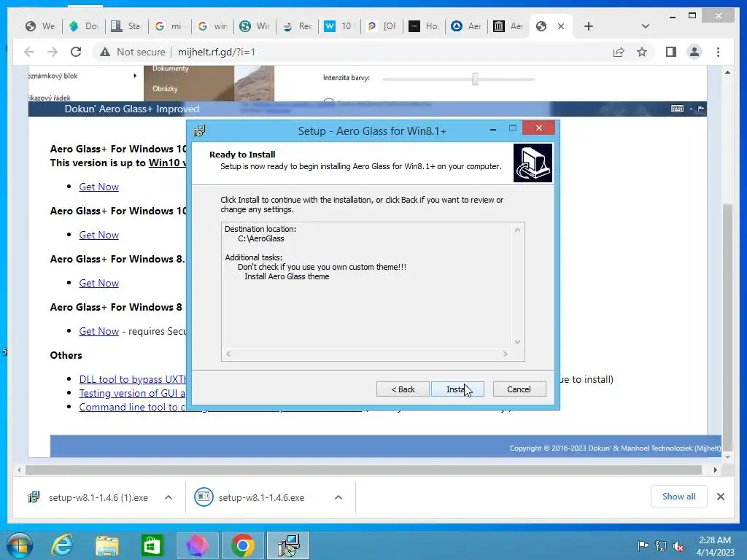Viewport: 747px width, 560px height.
Task: Launch Internet Explorer from taskbar
Action: pyautogui.click(x=63, y=545)
